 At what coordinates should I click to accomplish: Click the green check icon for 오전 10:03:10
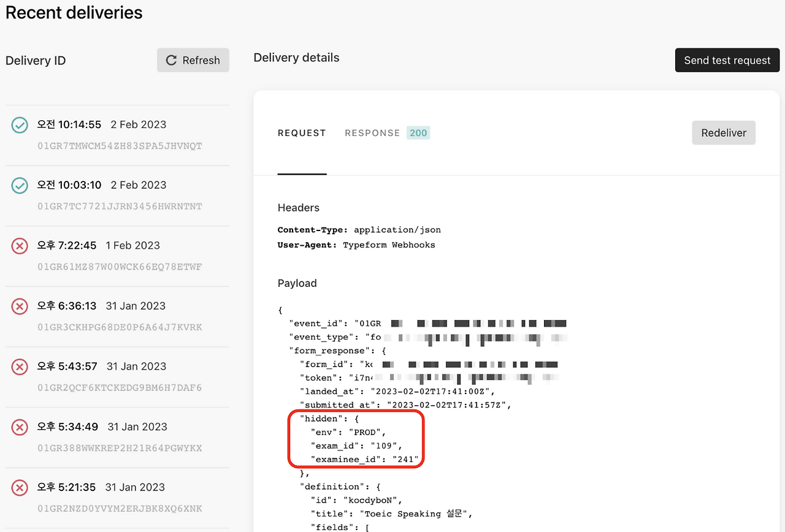point(20,186)
